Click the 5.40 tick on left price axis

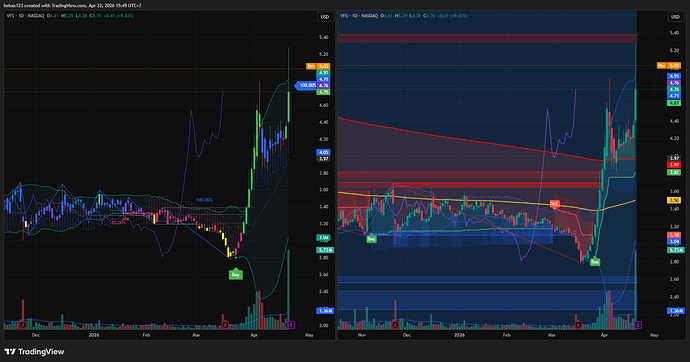click(323, 37)
